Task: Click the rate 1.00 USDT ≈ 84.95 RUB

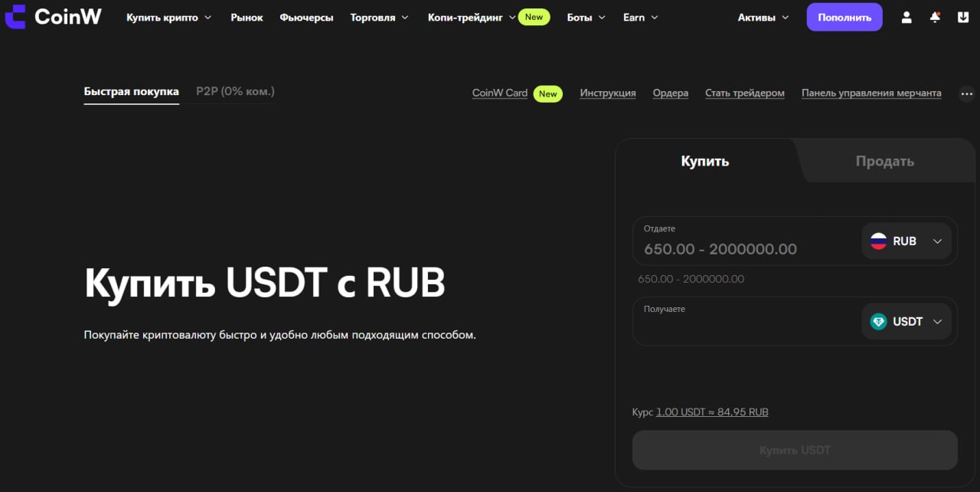Action: (712, 412)
